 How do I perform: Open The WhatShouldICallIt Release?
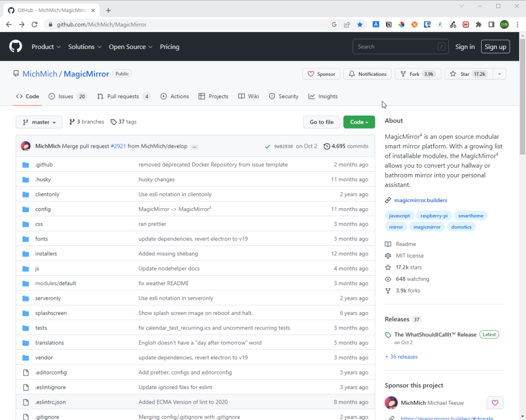click(x=435, y=335)
